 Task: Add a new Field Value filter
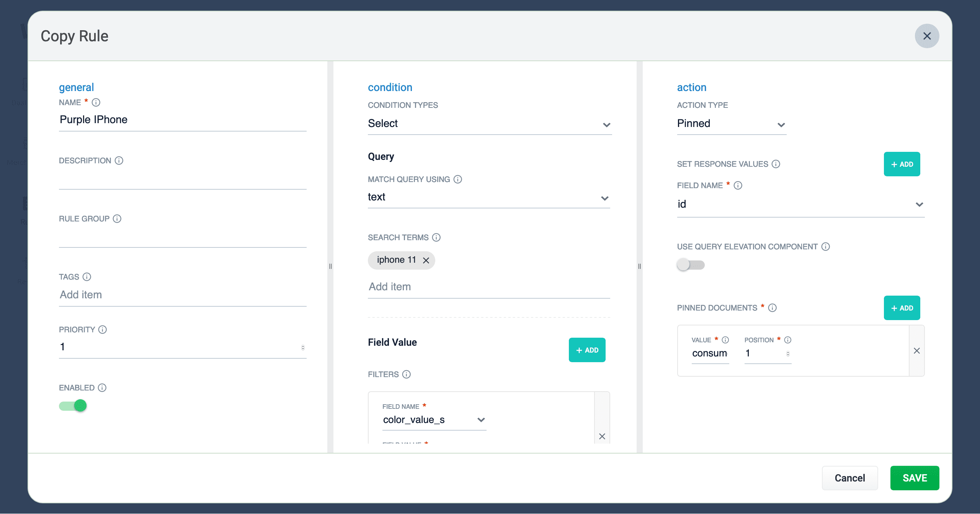(587, 350)
